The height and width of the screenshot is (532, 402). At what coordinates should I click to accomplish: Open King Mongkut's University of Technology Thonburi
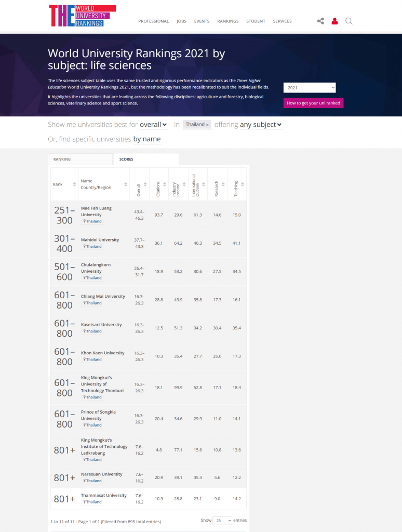[102, 384]
